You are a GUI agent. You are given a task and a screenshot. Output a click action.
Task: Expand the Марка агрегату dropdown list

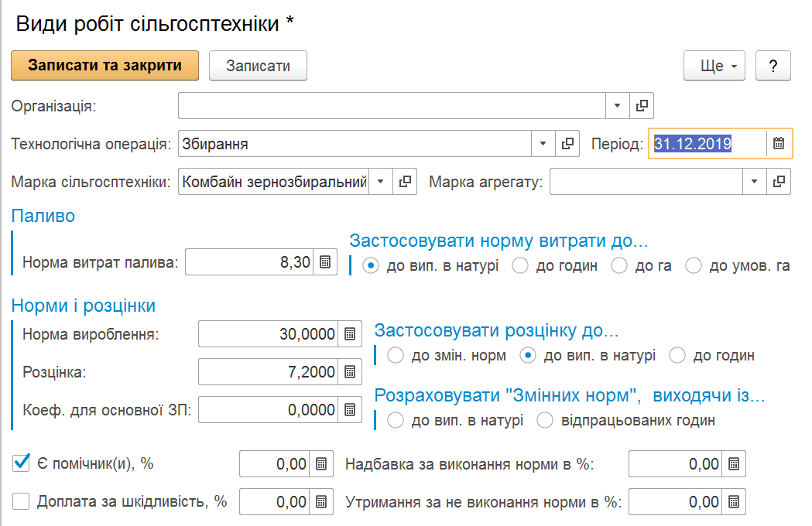[755, 182]
